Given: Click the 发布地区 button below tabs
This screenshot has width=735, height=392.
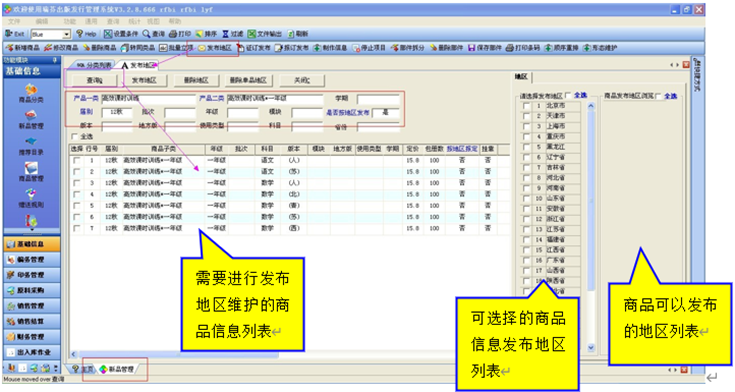Looking at the screenshot, I should coord(144,81).
